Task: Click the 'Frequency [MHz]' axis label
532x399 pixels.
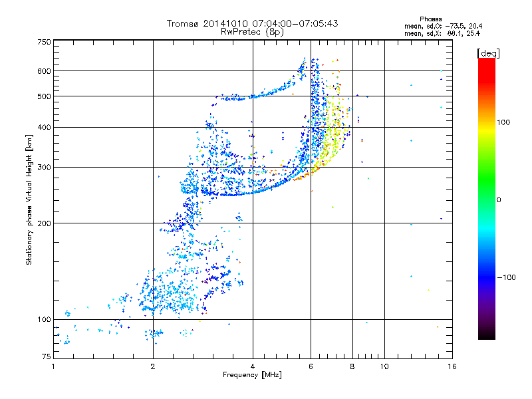Action: point(252,375)
